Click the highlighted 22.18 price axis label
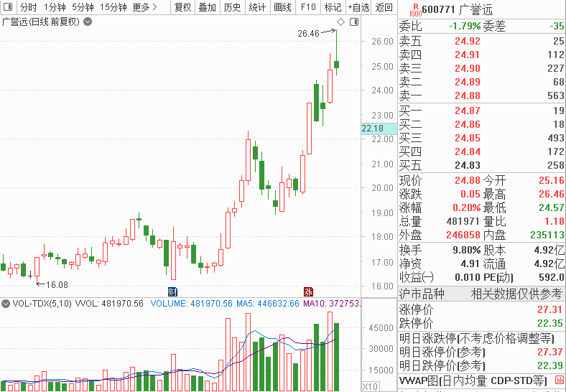 pos(379,128)
